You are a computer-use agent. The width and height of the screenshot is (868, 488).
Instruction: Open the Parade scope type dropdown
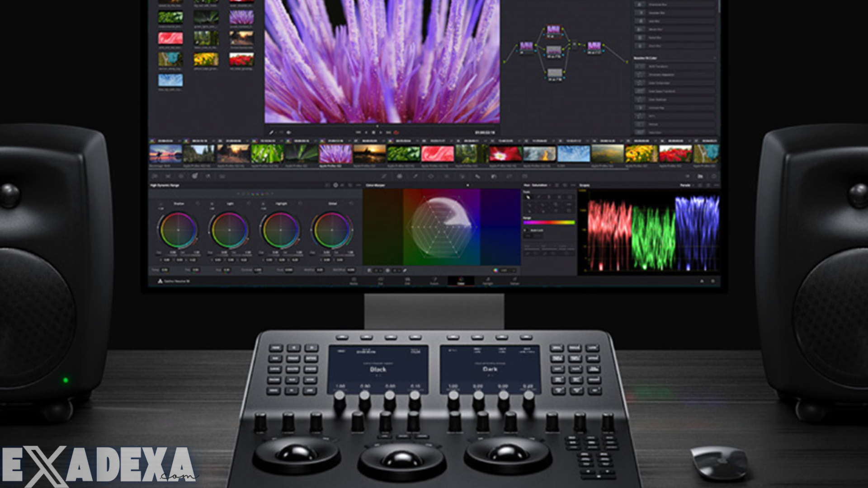[693, 185]
